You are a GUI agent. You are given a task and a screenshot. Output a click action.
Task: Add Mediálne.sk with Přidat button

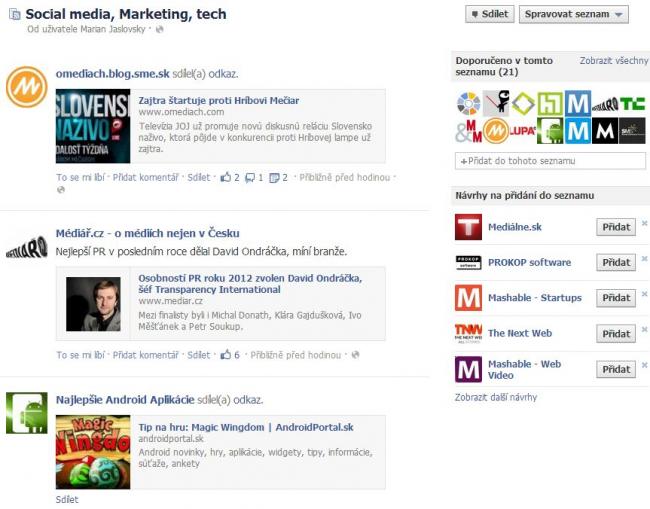[x=616, y=227]
